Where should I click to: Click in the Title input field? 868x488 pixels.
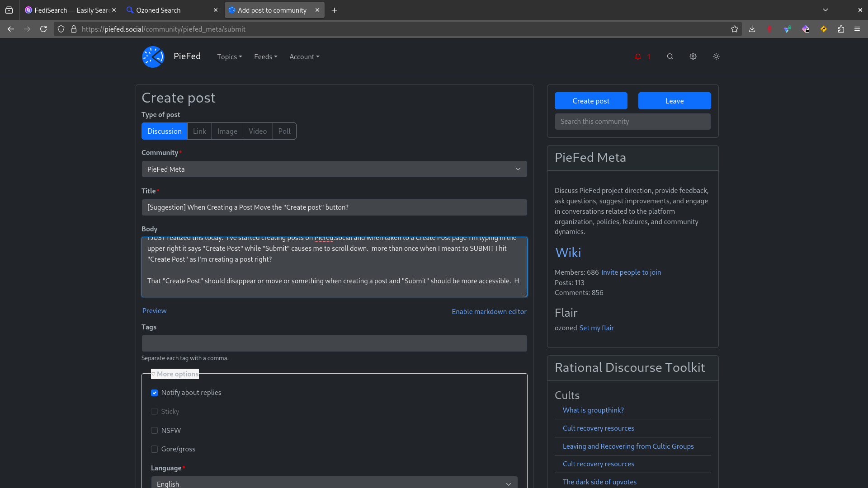click(x=334, y=207)
